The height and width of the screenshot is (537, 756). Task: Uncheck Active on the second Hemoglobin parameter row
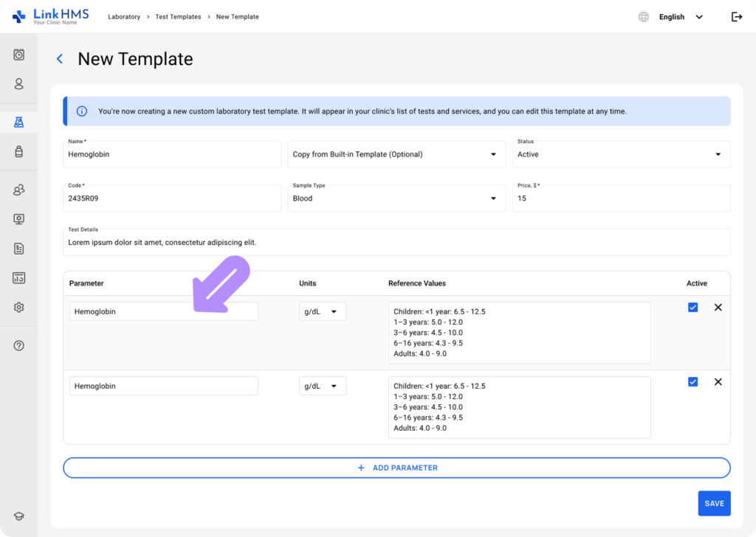(x=693, y=381)
